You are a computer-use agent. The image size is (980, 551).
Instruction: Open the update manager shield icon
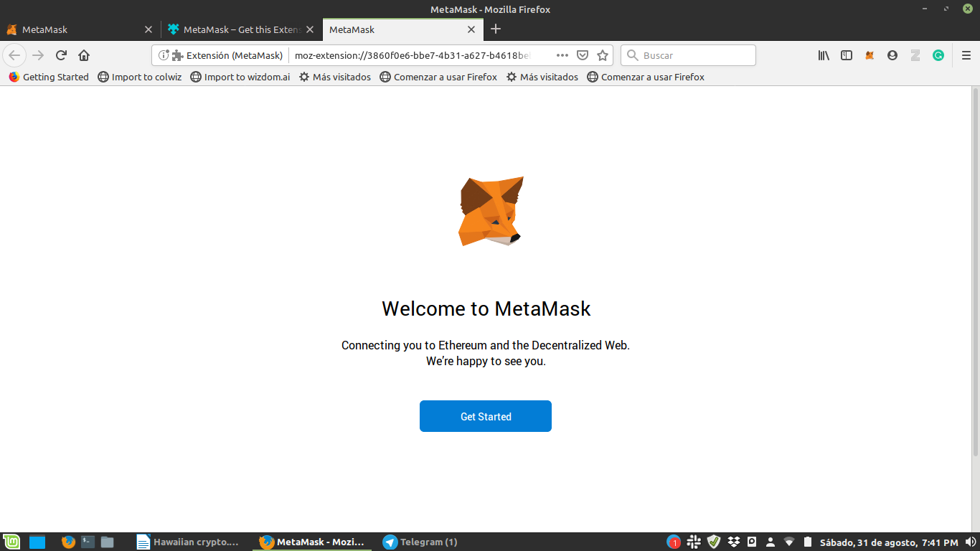[x=714, y=542]
